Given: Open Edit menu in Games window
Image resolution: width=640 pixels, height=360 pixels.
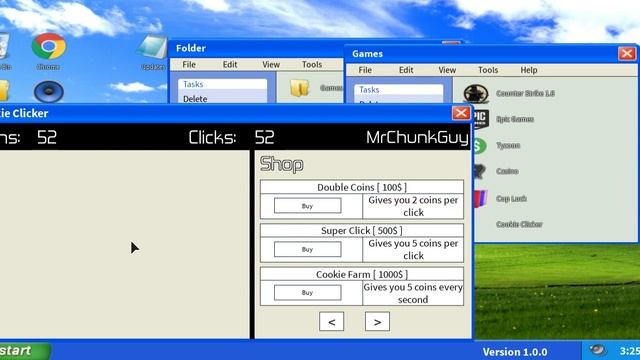Looking at the screenshot, I should [x=406, y=70].
